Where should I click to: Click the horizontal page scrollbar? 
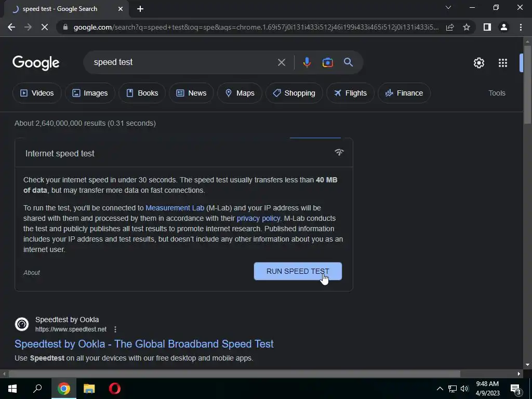tap(234, 374)
